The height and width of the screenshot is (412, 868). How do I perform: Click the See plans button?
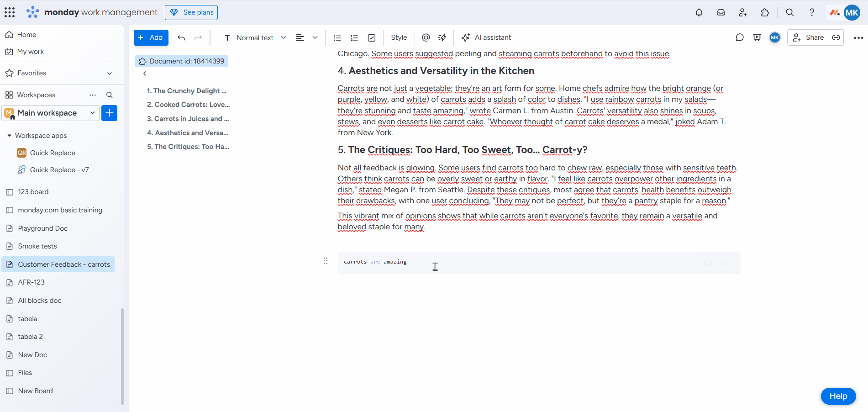tap(191, 12)
